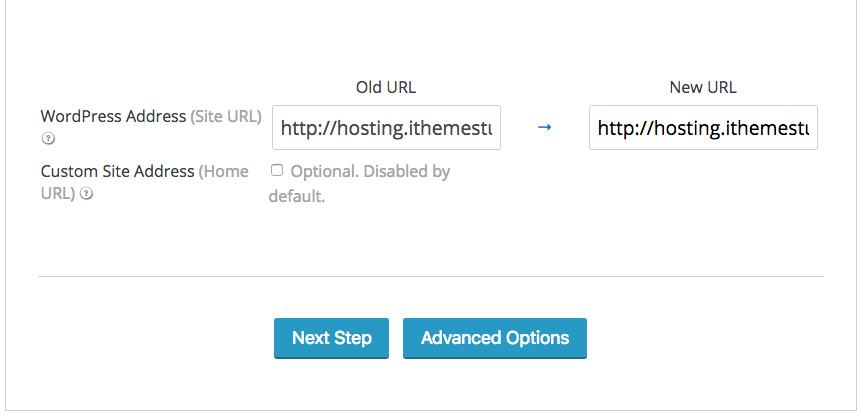
Task: Click the 'Old URL' column heading
Action: 386,87
